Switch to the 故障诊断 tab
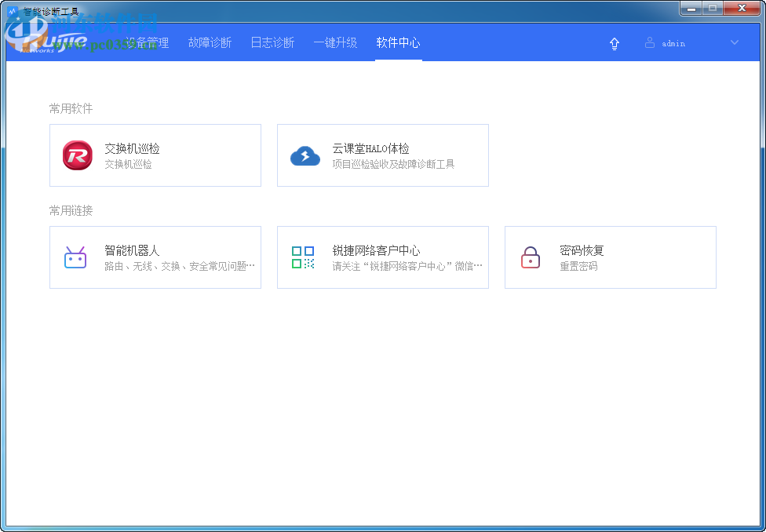The image size is (766, 532). [x=210, y=43]
